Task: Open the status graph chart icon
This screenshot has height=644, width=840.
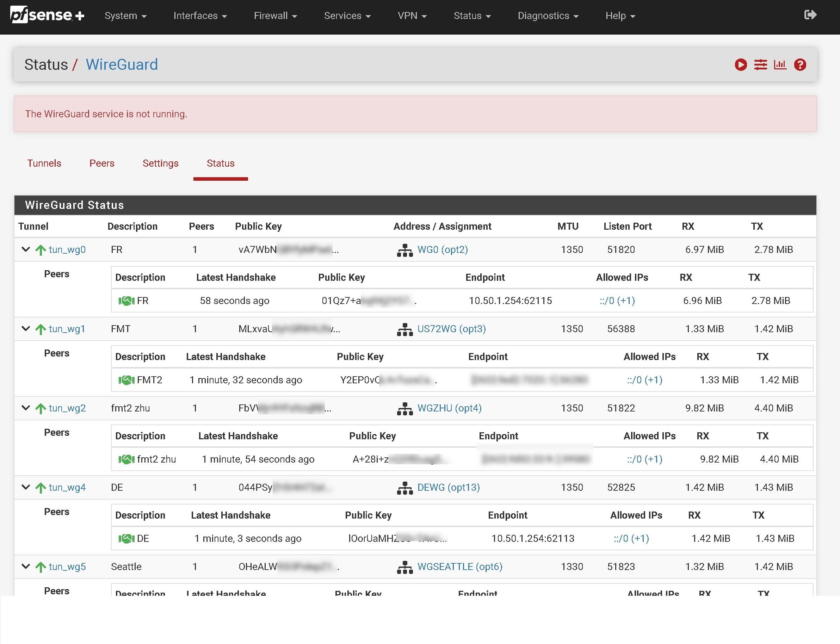Action: pos(780,65)
